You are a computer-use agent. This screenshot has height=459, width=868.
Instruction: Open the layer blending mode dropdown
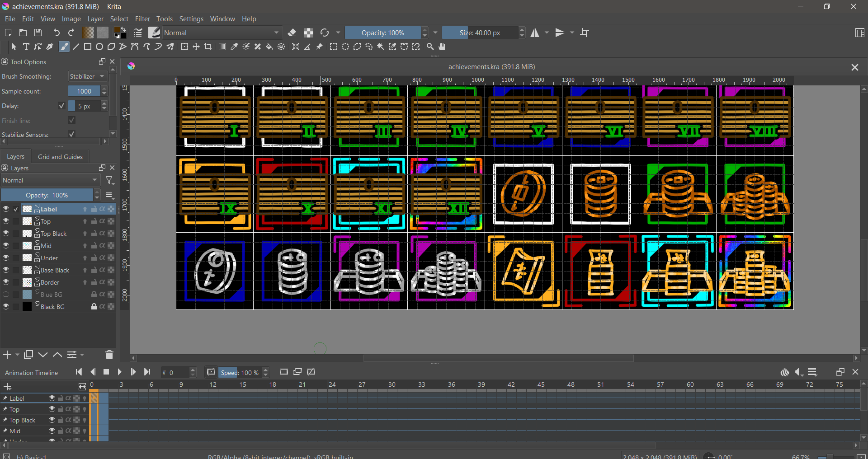click(50, 180)
